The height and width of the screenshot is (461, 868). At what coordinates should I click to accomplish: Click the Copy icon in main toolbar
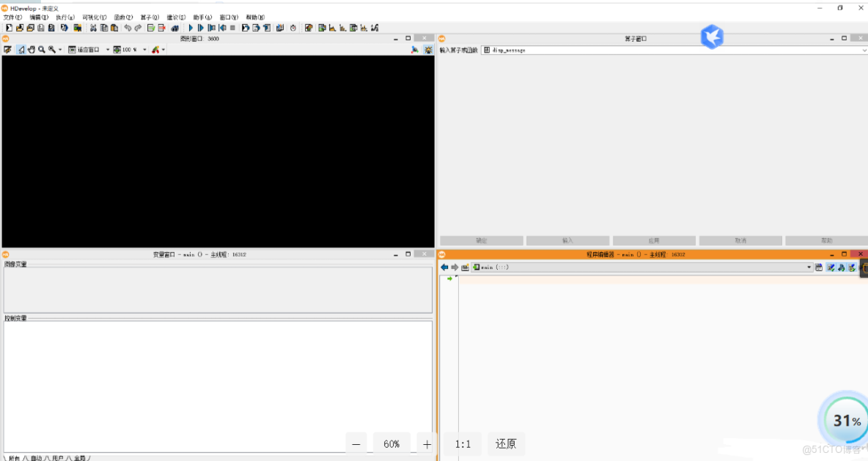[103, 28]
